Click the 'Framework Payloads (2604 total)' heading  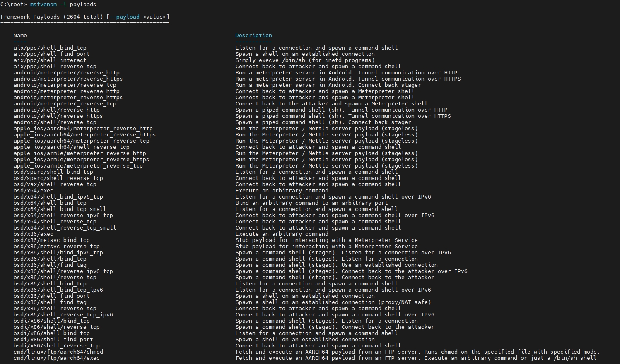tap(52, 17)
